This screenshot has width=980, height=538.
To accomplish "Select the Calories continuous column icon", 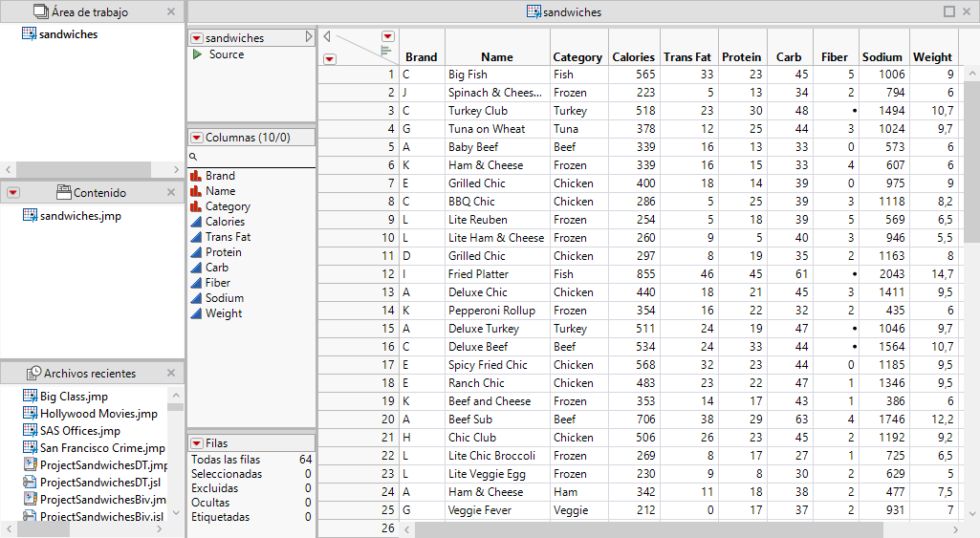I will pos(196,221).
